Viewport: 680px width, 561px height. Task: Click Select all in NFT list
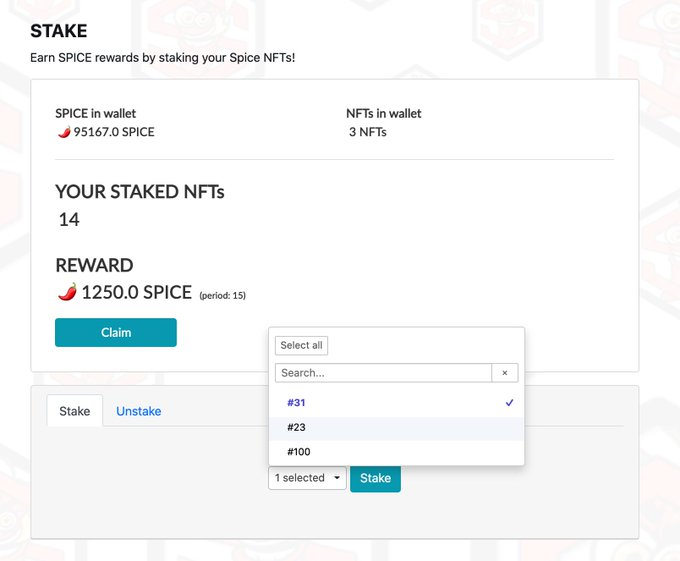(x=301, y=346)
